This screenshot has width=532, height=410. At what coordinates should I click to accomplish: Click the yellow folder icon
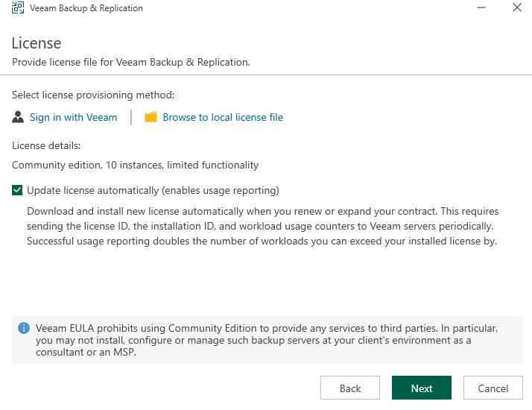point(151,117)
